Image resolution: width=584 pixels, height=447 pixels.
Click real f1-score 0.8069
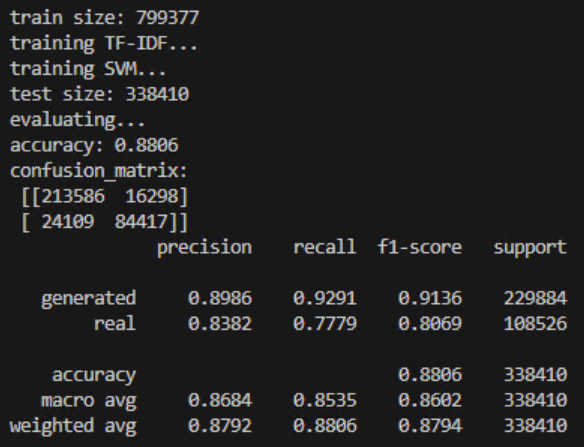[x=430, y=323]
